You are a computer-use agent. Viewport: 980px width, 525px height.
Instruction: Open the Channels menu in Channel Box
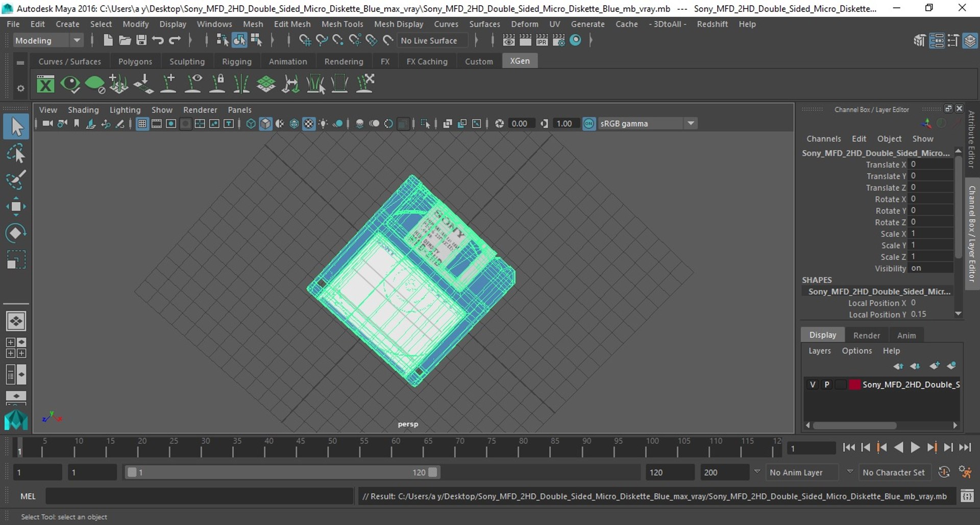pos(823,139)
